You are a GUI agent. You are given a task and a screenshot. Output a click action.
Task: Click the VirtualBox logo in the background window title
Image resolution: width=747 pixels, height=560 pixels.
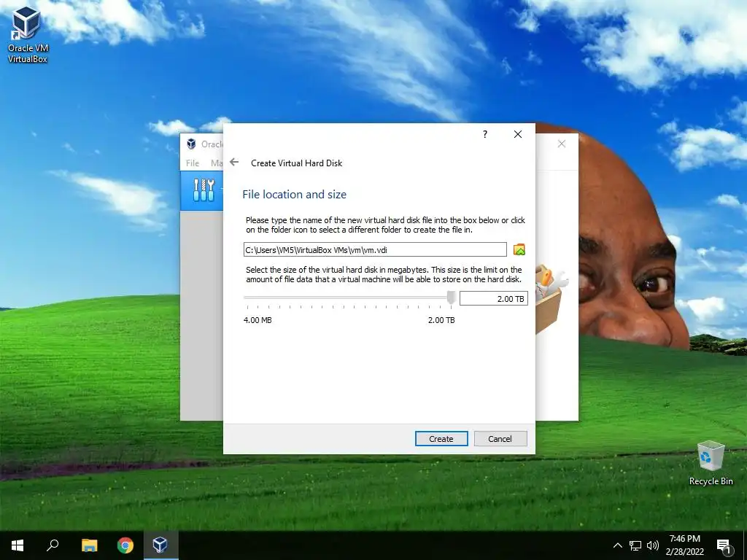pyautogui.click(x=192, y=144)
